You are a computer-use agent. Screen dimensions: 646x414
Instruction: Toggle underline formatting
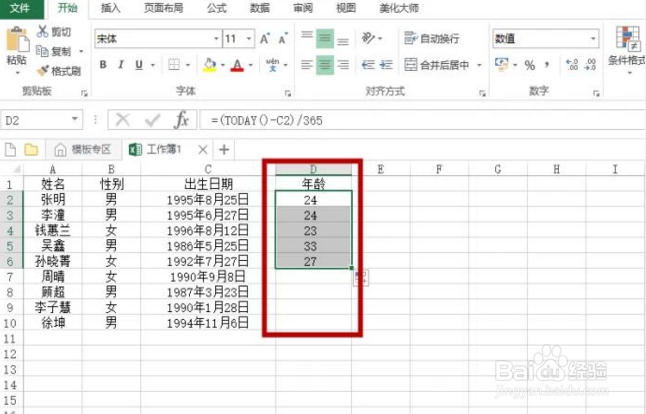(139, 65)
